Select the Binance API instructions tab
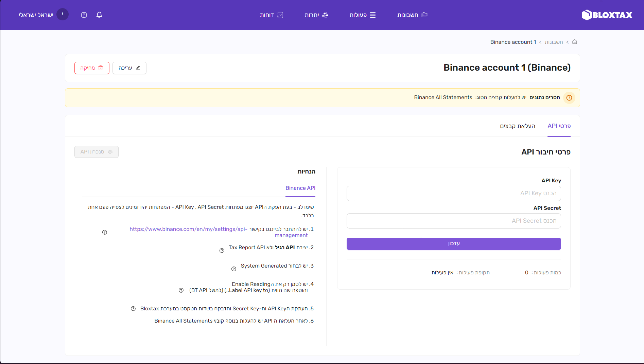644x364 pixels. click(300, 188)
